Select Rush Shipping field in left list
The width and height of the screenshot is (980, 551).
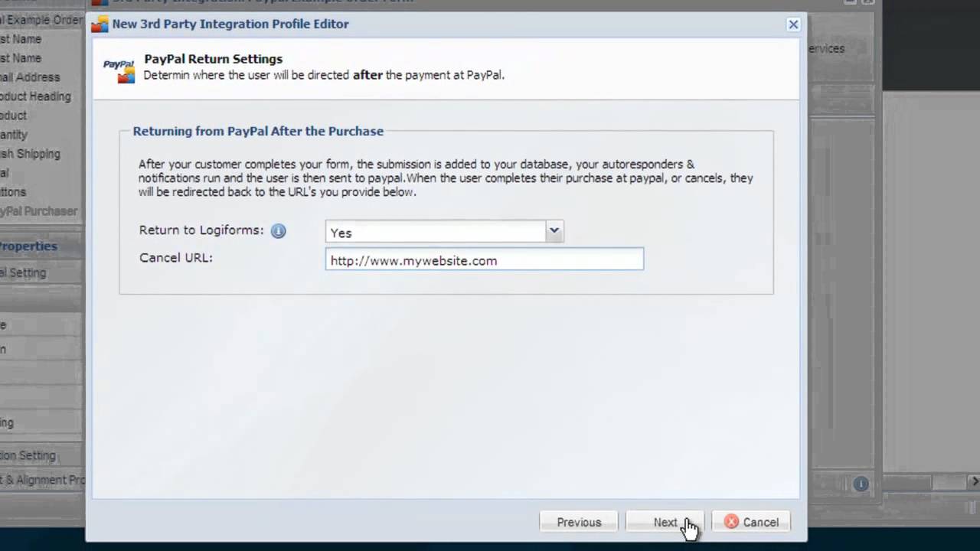coord(30,154)
